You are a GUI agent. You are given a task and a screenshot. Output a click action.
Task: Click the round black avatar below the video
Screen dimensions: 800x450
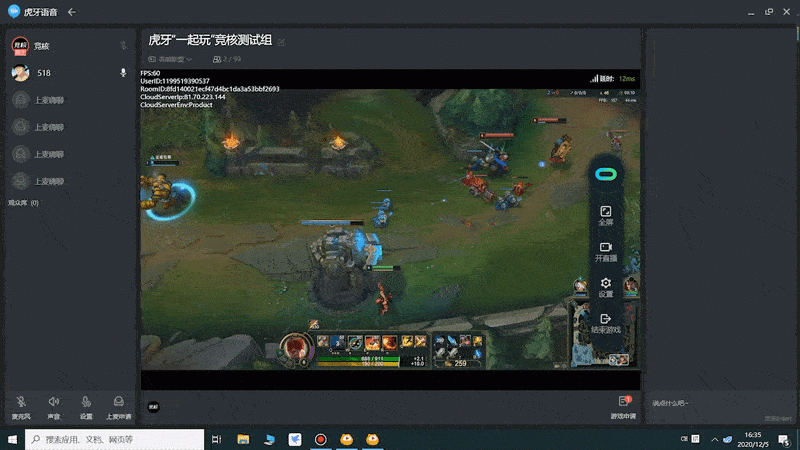click(x=154, y=407)
